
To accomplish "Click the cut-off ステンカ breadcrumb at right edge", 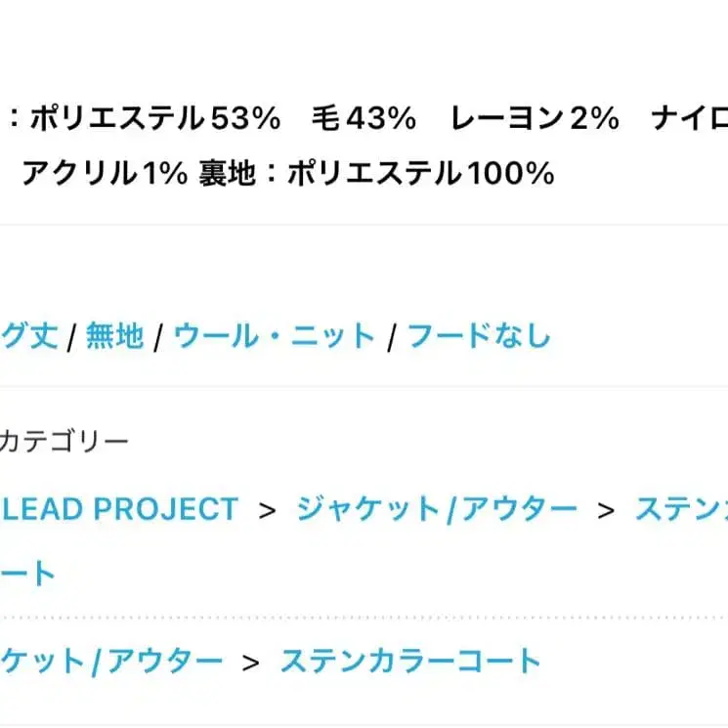I will pyautogui.click(x=681, y=509).
